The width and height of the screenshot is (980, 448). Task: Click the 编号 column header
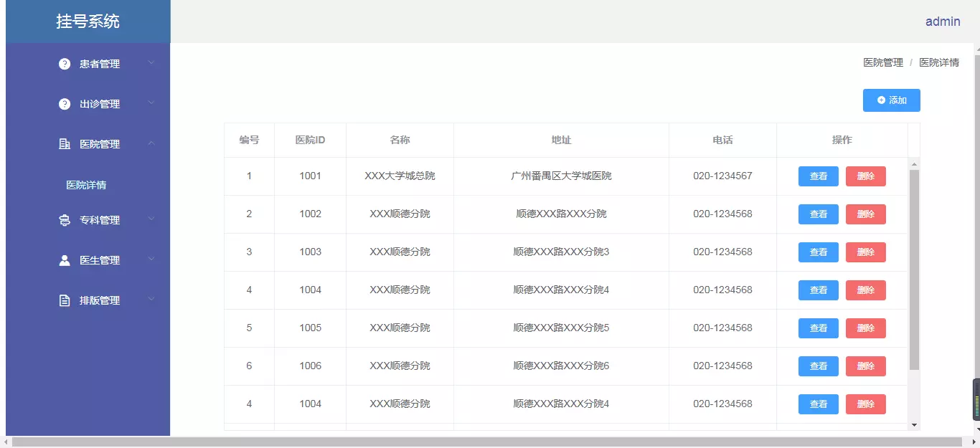249,140
